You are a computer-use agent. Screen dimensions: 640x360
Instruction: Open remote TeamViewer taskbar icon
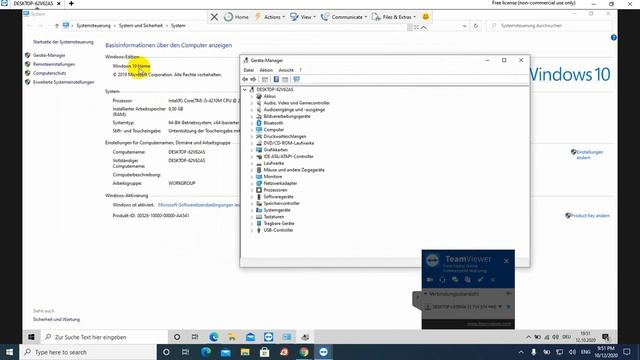point(269,337)
